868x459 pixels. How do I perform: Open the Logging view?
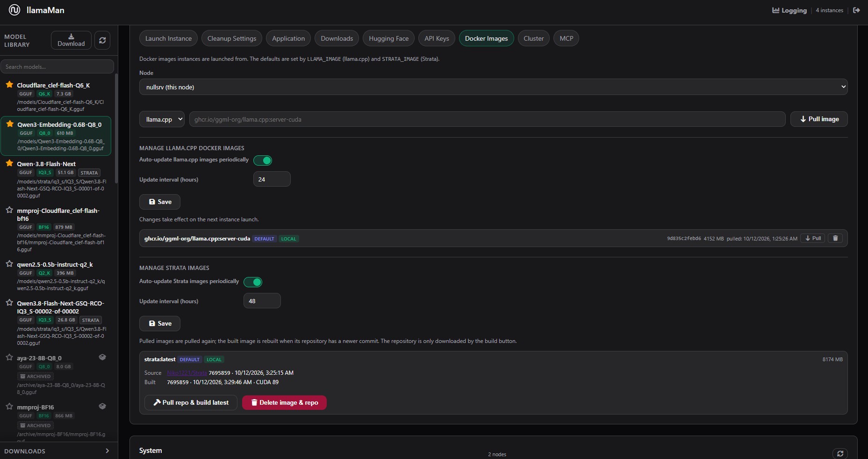click(x=789, y=10)
